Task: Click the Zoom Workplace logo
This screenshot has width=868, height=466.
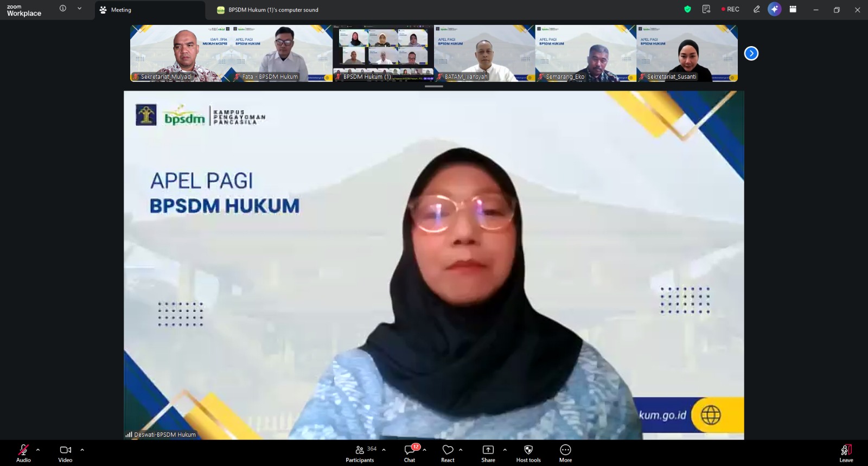Action: click(x=24, y=10)
